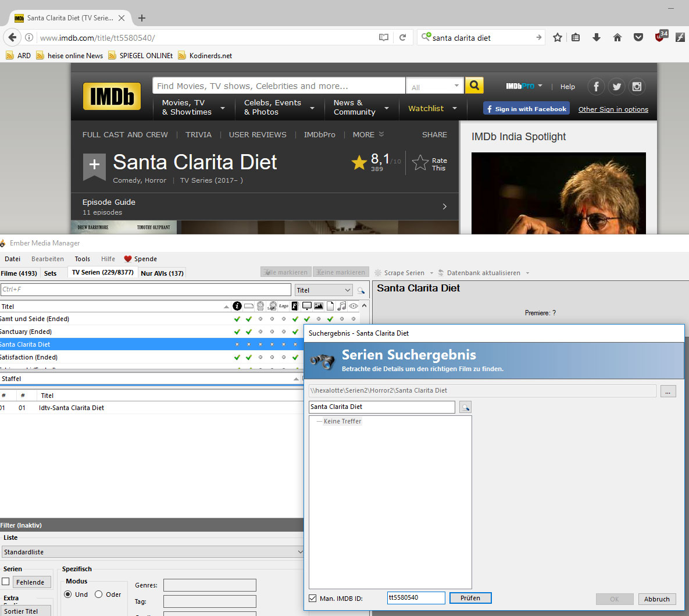This screenshot has width=689, height=616.
Task: Click the Ctrl+F filter input field
Action: pyautogui.click(x=146, y=289)
